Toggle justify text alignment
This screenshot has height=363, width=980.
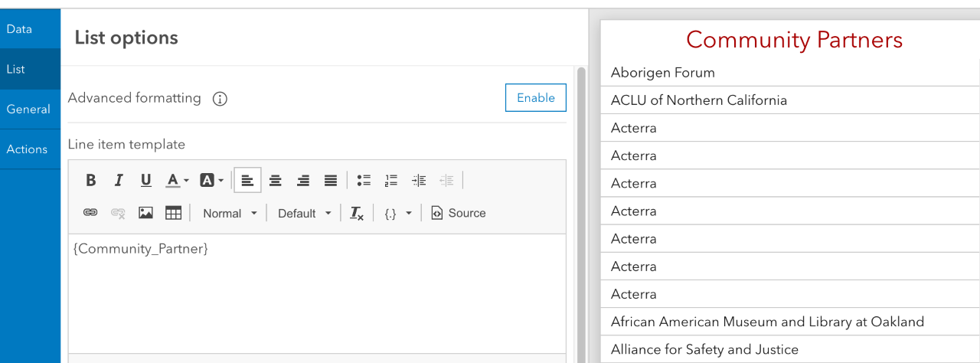click(x=330, y=181)
